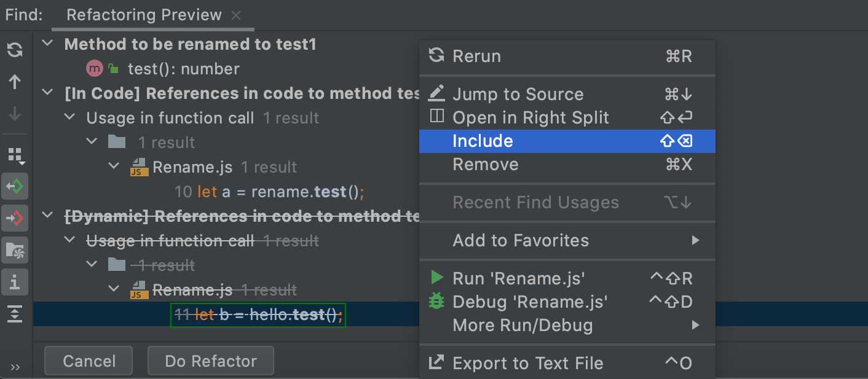Image resolution: width=868 pixels, height=379 pixels.
Task: Select the struck-through usage let b = hello.test()
Action: (x=258, y=315)
